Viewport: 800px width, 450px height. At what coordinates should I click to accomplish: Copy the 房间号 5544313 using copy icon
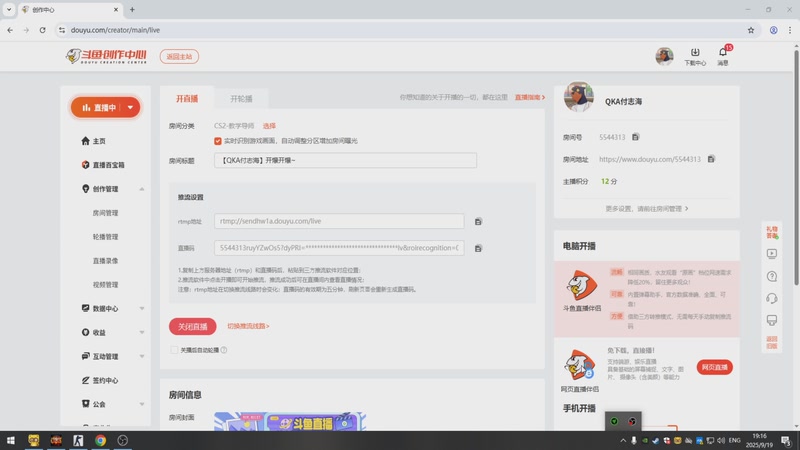coord(635,137)
